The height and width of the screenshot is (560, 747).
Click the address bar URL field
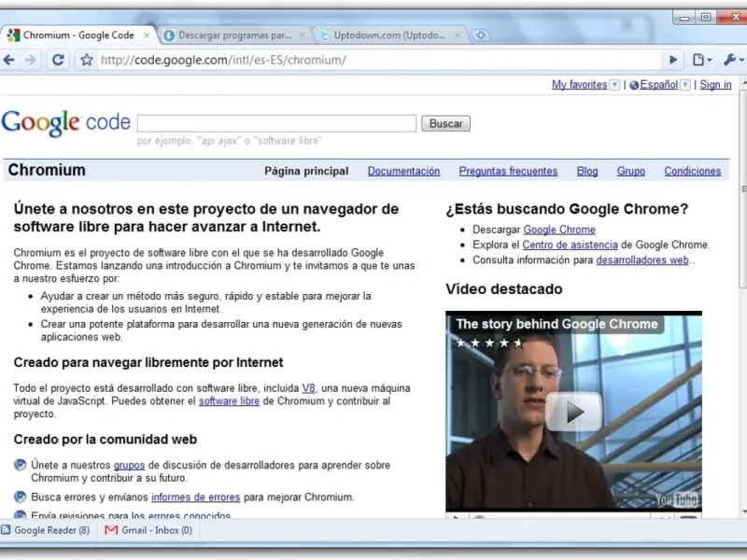click(x=379, y=60)
